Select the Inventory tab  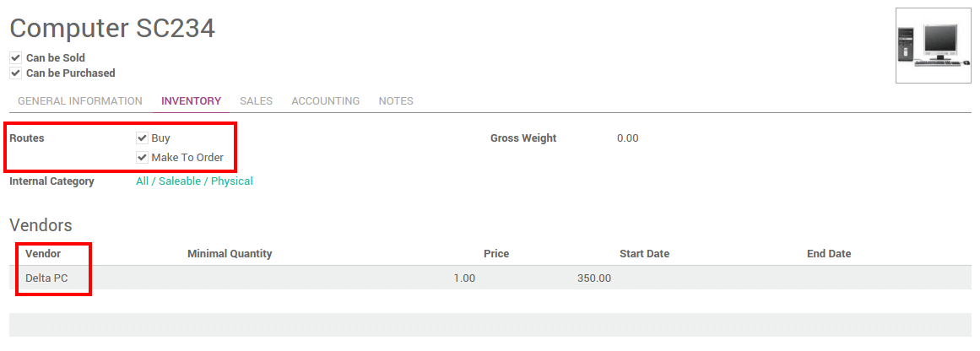pyautogui.click(x=191, y=101)
